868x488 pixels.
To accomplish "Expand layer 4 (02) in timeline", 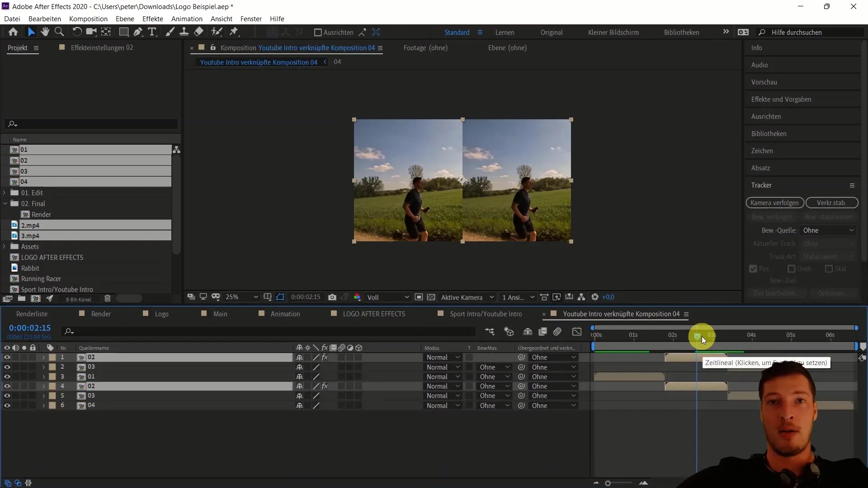I will click(x=43, y=386).
